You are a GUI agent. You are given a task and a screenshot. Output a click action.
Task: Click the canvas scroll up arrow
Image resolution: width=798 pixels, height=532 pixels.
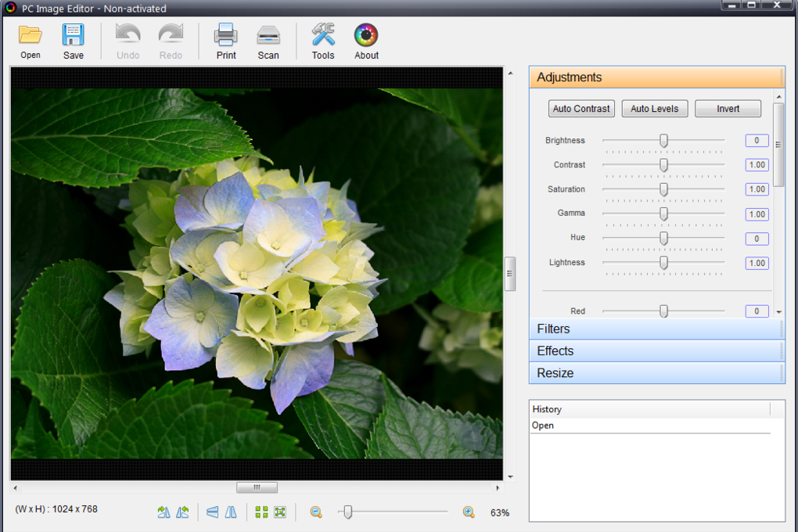pos(510,74)
